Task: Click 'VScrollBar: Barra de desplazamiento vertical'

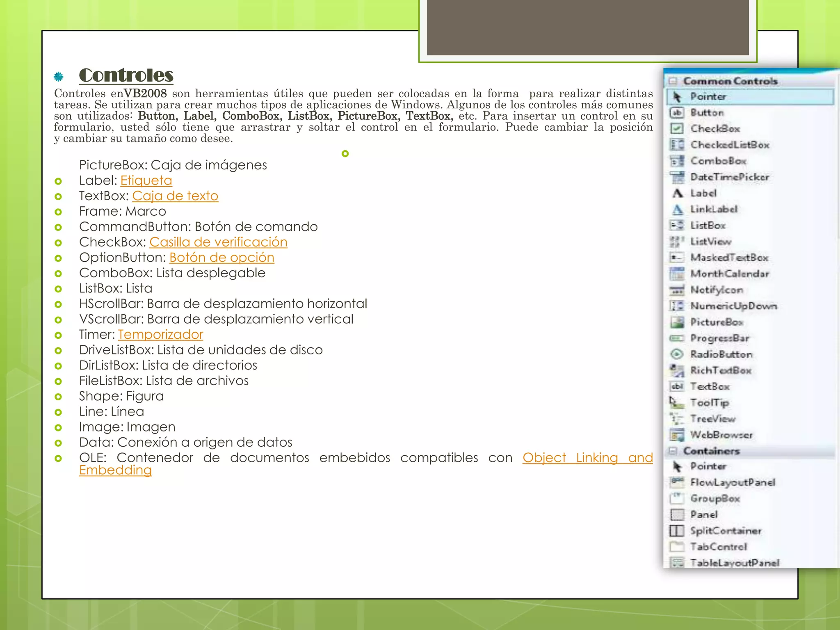Action: pos(216,319)
